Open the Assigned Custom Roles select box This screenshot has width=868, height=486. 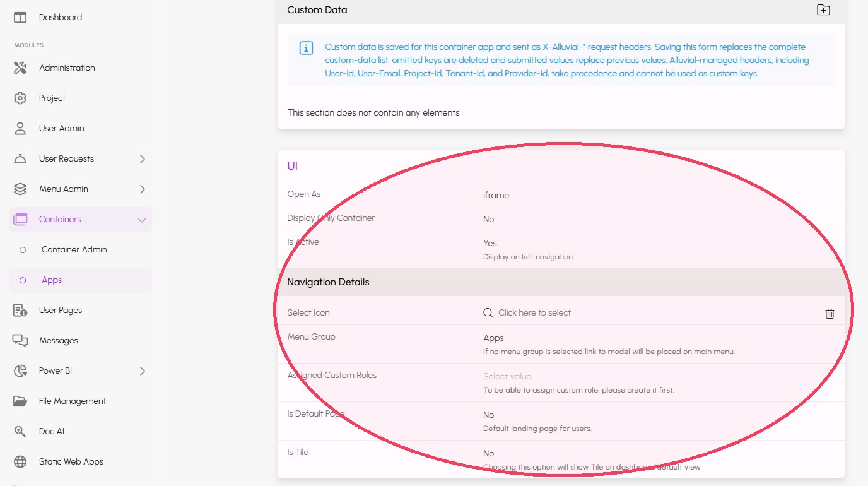click(x=659, y=376)
